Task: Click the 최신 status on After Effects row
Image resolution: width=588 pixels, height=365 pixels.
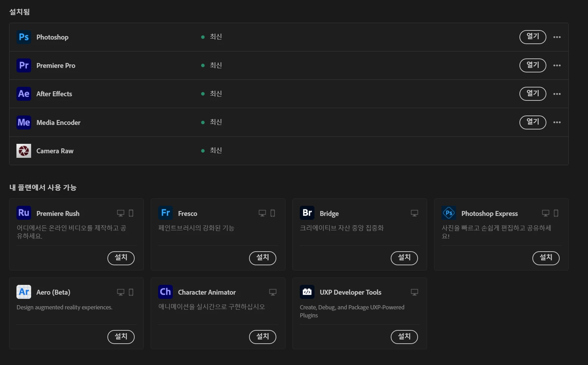Action: point(216,94)
